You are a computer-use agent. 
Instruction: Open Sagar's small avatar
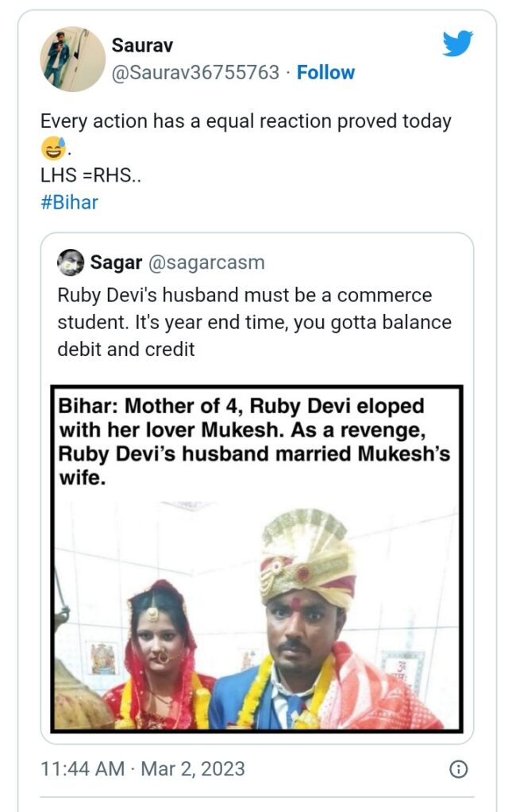click(71, 262)
